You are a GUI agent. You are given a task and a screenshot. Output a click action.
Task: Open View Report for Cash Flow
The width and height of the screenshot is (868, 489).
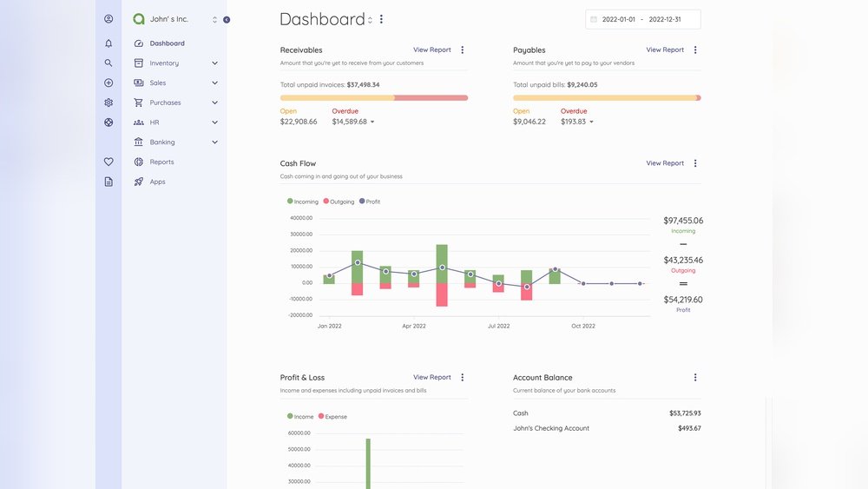(x=665, y=163)
